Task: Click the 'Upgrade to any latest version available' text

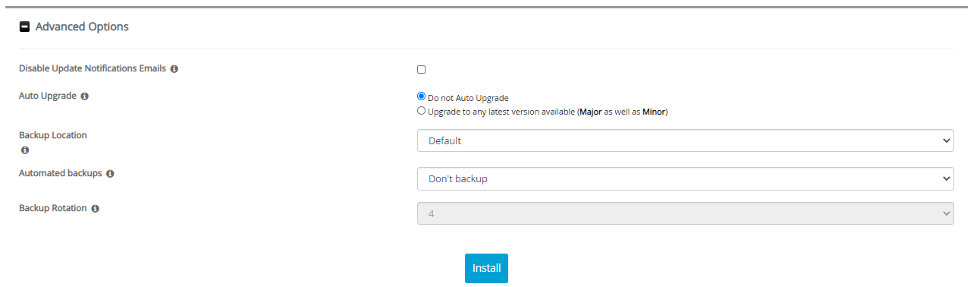Action: pyautogui.click(x=548, y=112)
